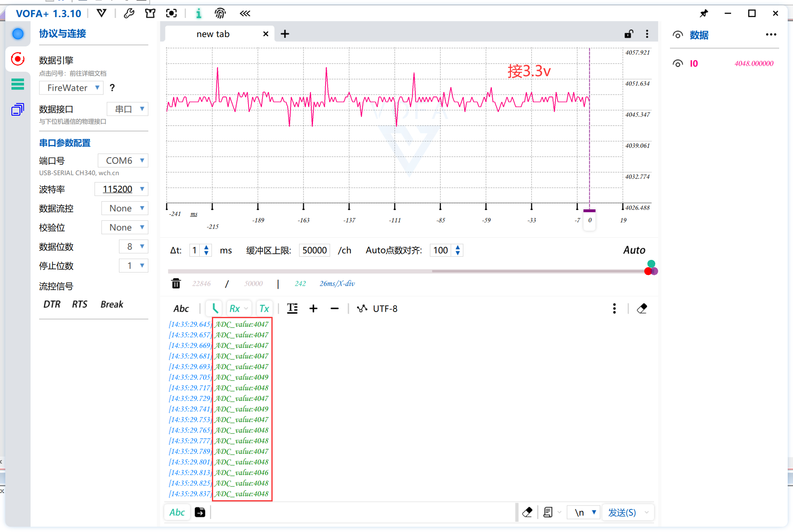Select the red record protocol icon
This screenshot has height=532, width=793.
pos(18,59)
